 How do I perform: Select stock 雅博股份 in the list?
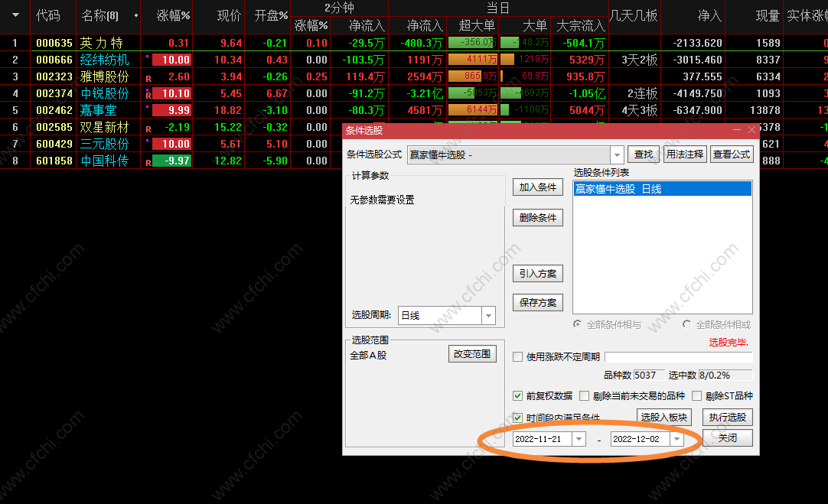(x=104, y=76)
